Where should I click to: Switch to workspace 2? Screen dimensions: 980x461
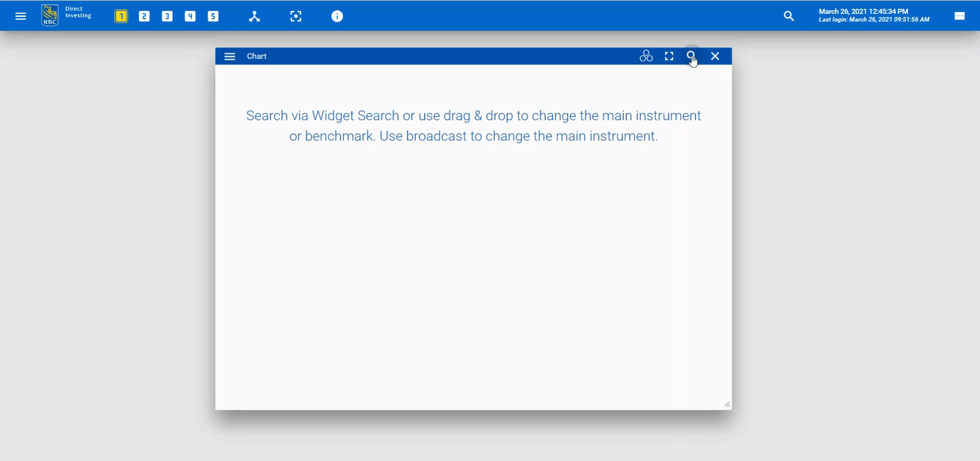[144, 16]
